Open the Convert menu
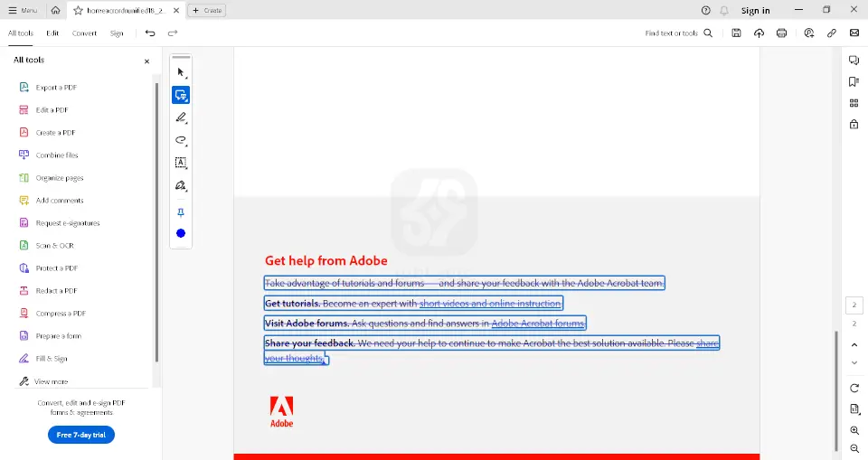Image resolution: width=868 pixels, height=460 pixels. point(84,33)
